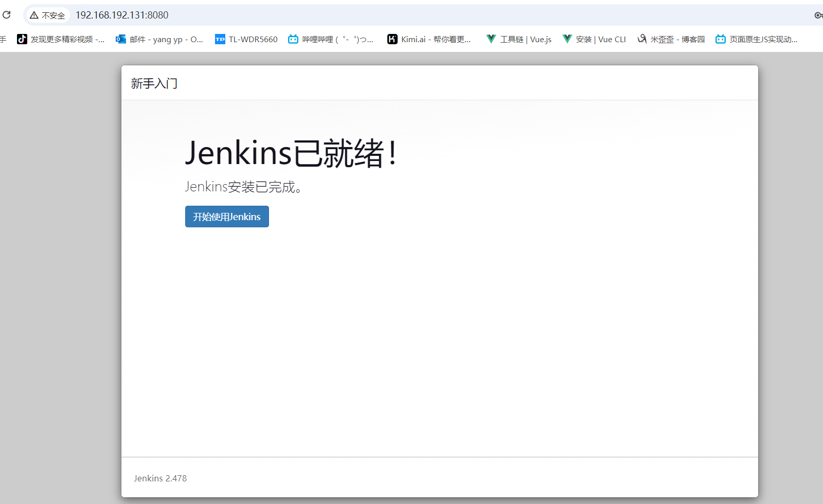Open the 安装 | Vue CLI bookmark

tap(594, 39)
